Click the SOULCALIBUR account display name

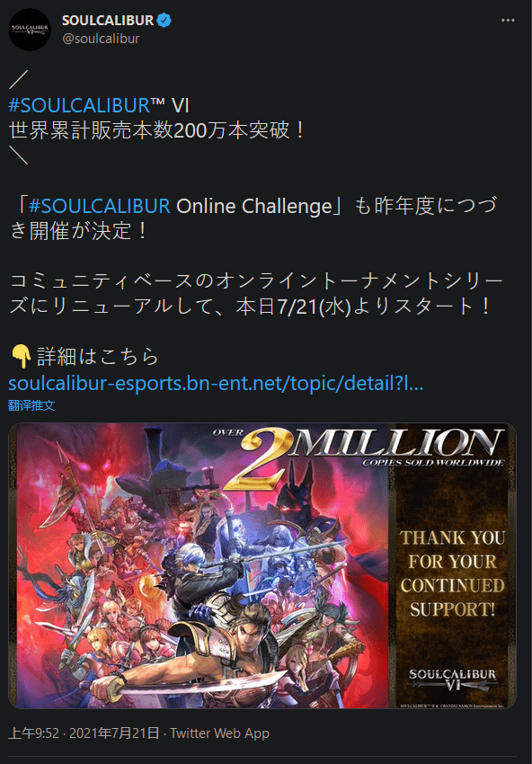click(108, 21)
